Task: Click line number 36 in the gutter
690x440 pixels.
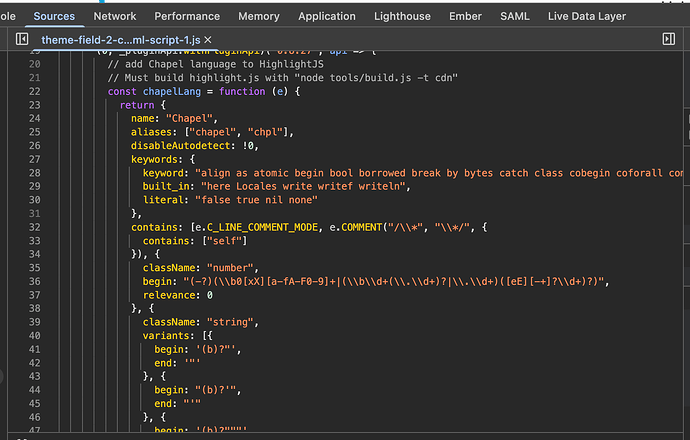Action: 34,282
